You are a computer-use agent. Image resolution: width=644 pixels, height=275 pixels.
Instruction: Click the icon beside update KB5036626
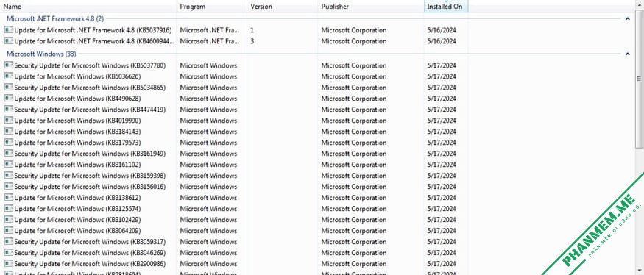pos(9,76)
